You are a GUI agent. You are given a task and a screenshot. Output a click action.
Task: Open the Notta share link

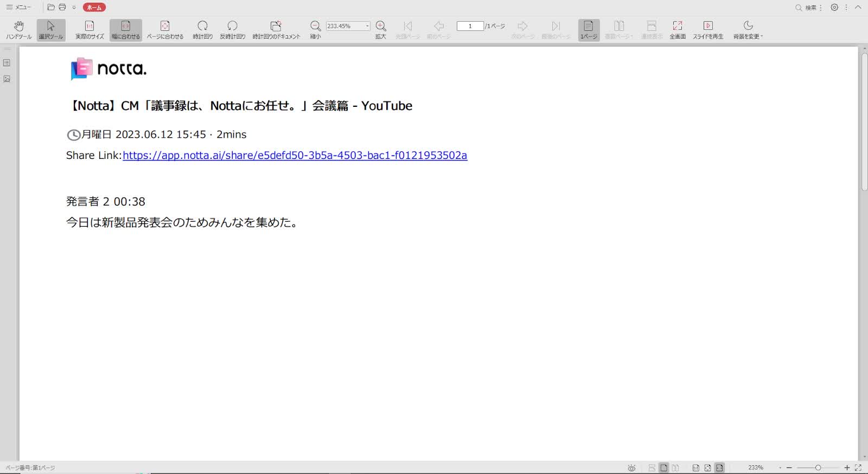(295, 155)
